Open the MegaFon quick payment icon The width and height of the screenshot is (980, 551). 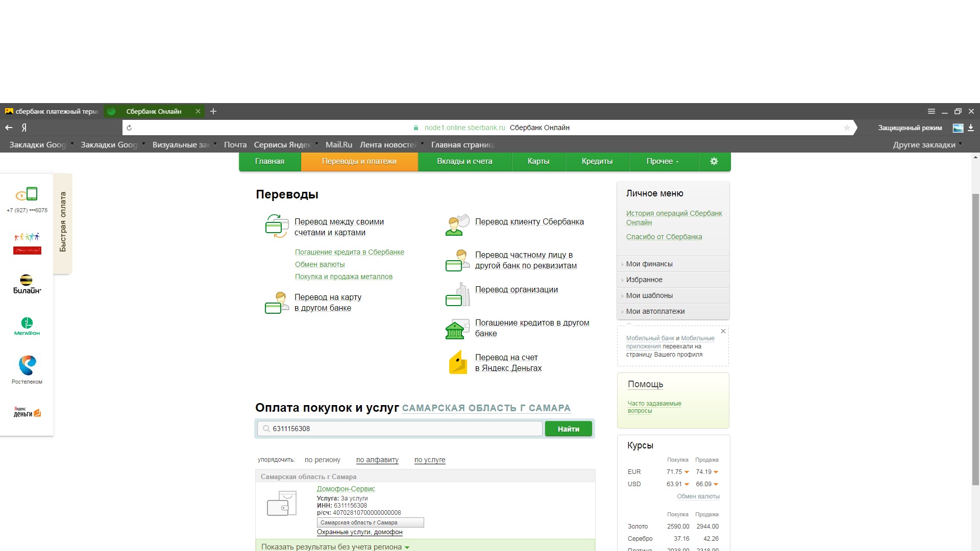coord(27,327)
